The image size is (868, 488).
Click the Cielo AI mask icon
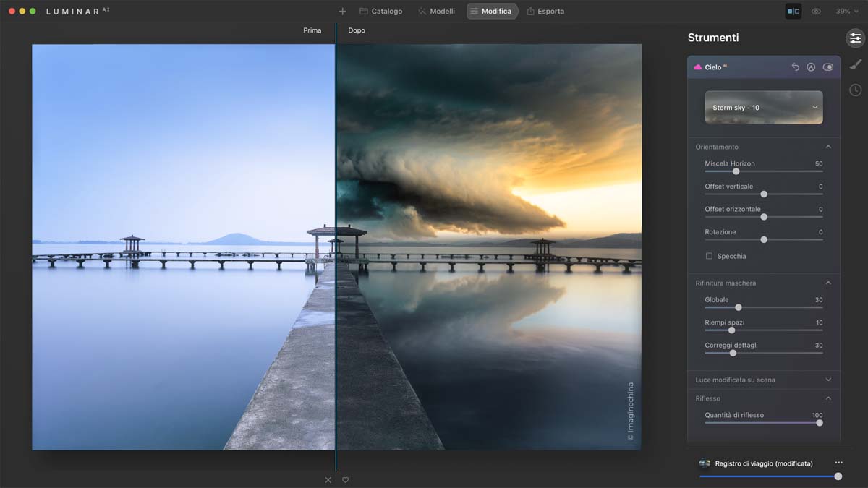point(811,67)
